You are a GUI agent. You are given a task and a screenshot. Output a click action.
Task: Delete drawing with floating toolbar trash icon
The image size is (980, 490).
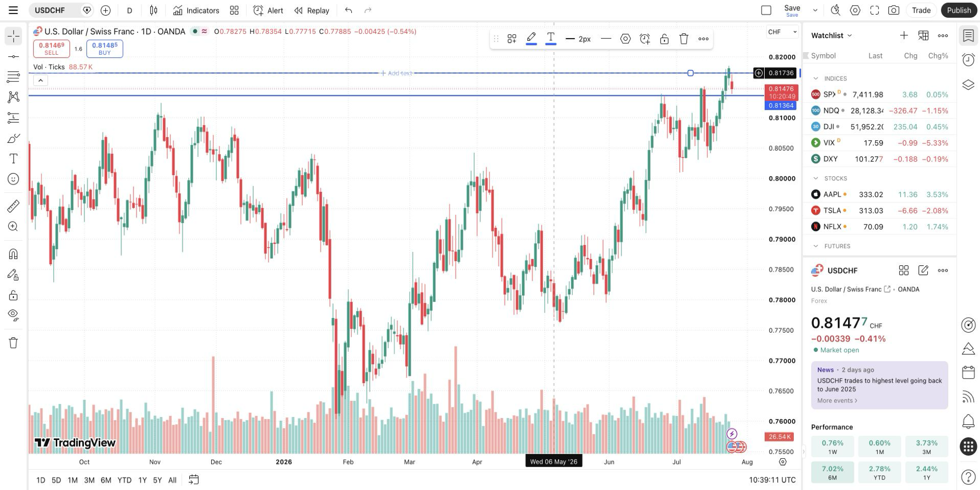684,39
